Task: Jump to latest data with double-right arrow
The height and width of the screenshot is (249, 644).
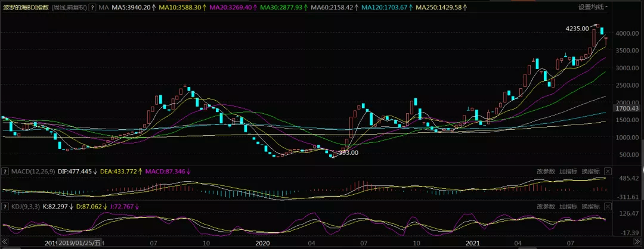Action: pos(637,242)
